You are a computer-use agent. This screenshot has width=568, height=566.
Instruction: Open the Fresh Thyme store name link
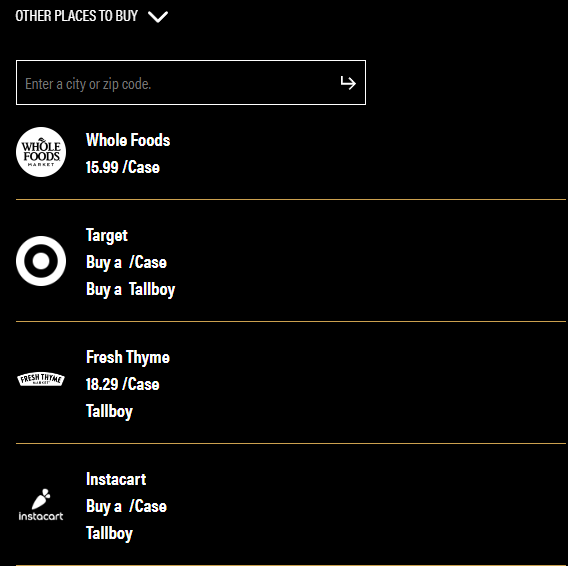point(128,357)
